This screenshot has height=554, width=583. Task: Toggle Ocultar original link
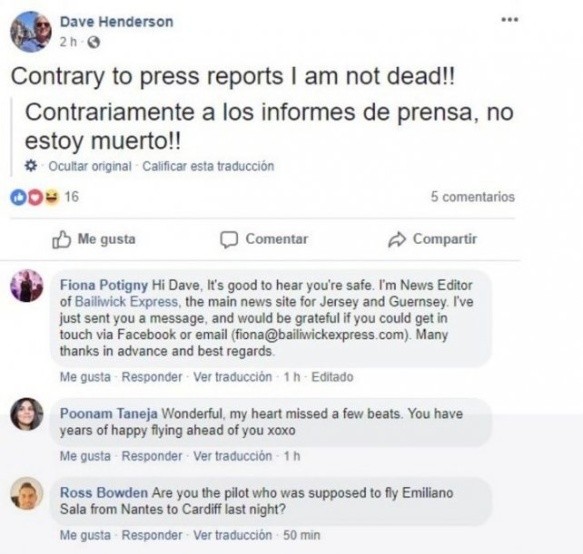click(x=90, y=166)
